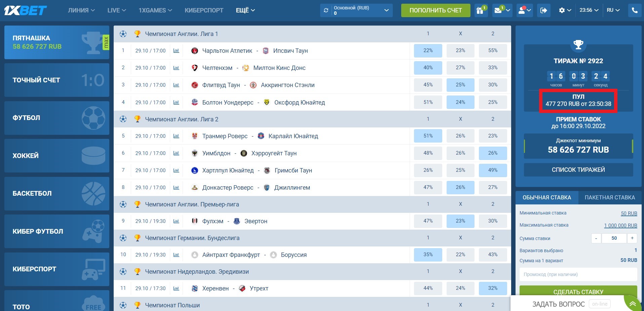Open statistics chart for Charlton Athletic match
Viewport: 644px width, 311px height.
[176, 51]
